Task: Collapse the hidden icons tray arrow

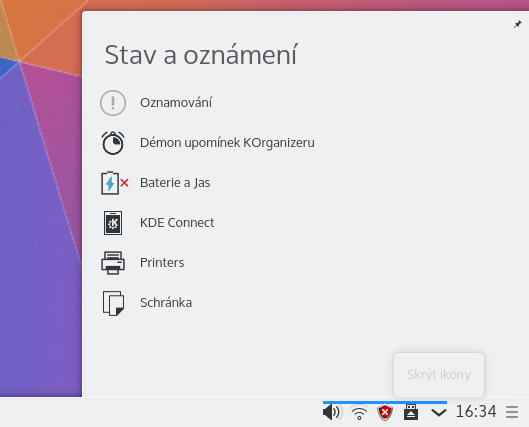Action: click(439, 412)
